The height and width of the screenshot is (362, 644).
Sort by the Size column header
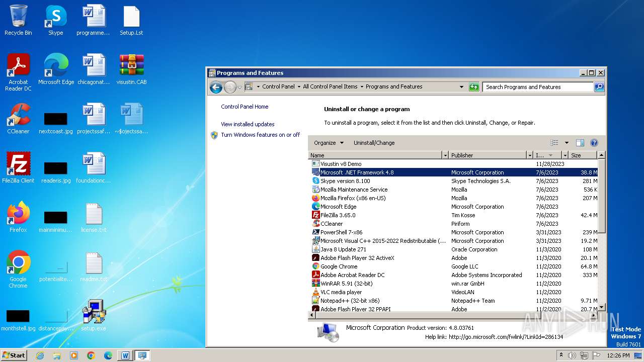[583, 155]
